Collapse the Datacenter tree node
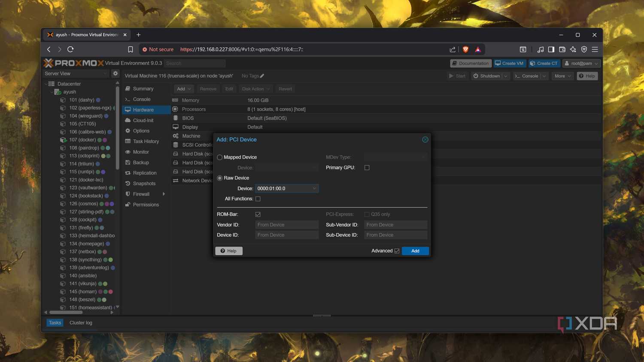644x362 pixels. tap(46, 84)
